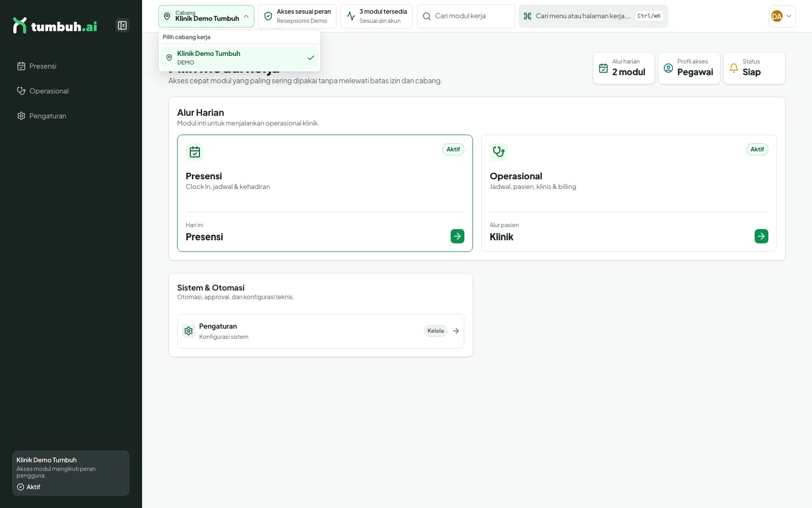Click the Ctrl/⌘K shortcut badge
Screen dimensions: 812x508
(x=649, y=16)
